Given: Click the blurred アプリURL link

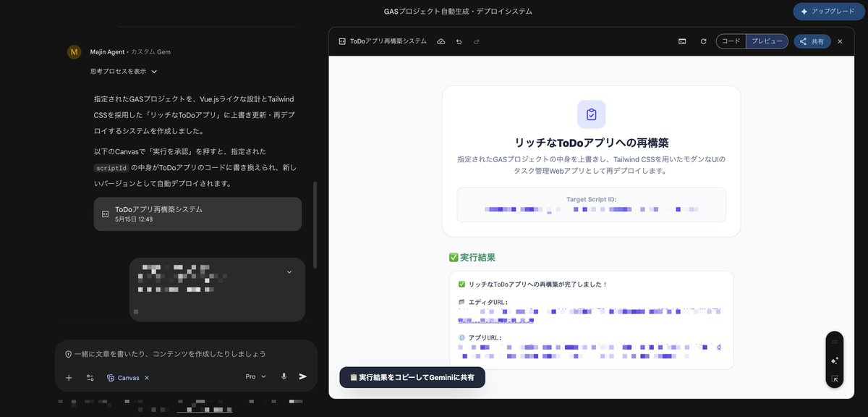Looking at the screenshot, I should point(589,351).
